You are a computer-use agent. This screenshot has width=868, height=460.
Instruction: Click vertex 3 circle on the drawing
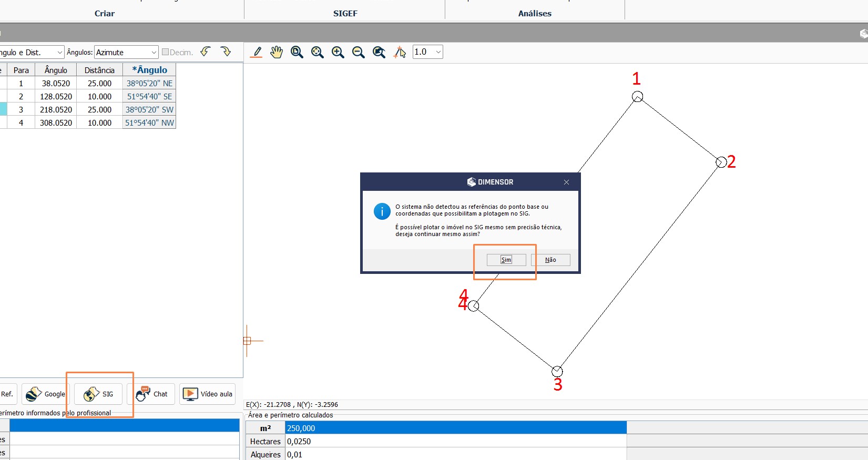557,371
